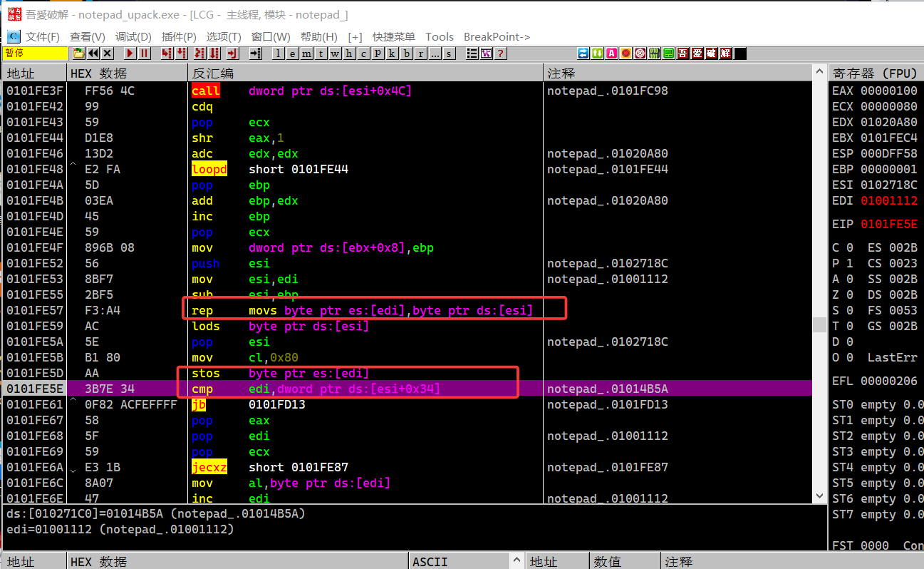Viewport: 924px width, 569px height.
Task: Run the program with red play icon
Action: (x=130, y=53)
